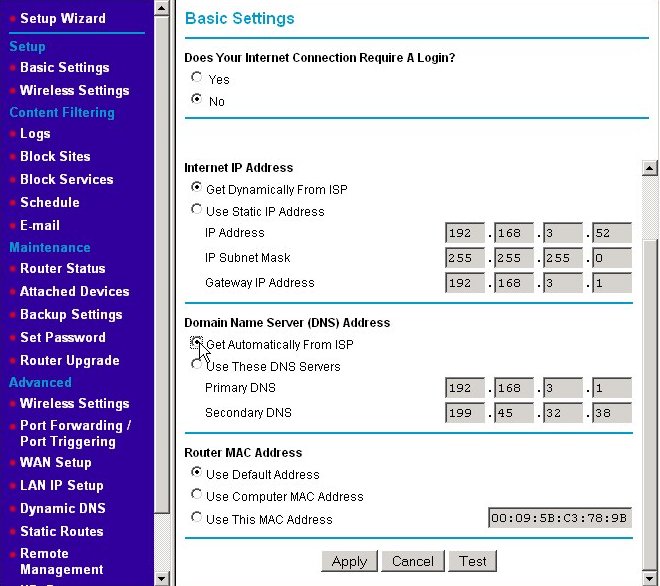Screen dimensions: 660x586
Task: Select Yes for login required
Action: point(196,77)
